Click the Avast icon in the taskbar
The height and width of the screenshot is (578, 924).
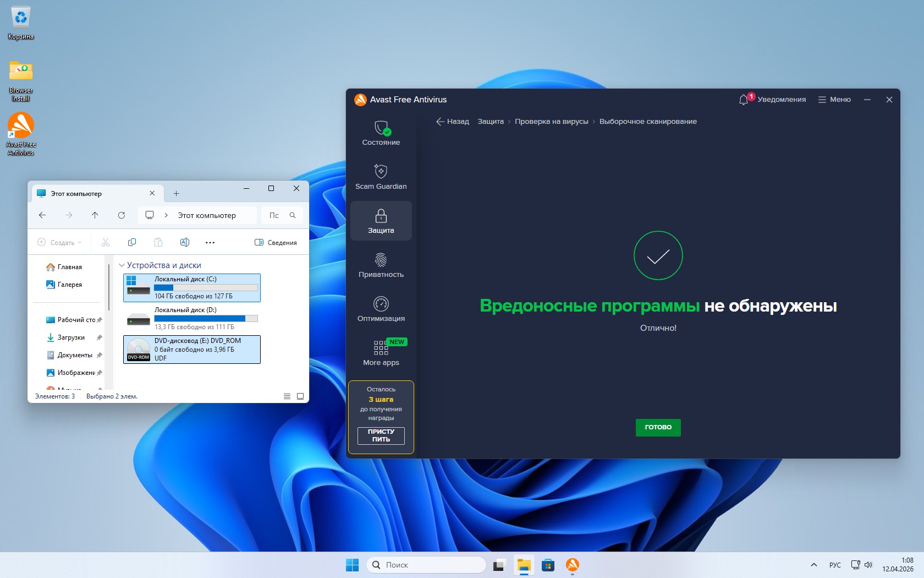pos(572,565)
